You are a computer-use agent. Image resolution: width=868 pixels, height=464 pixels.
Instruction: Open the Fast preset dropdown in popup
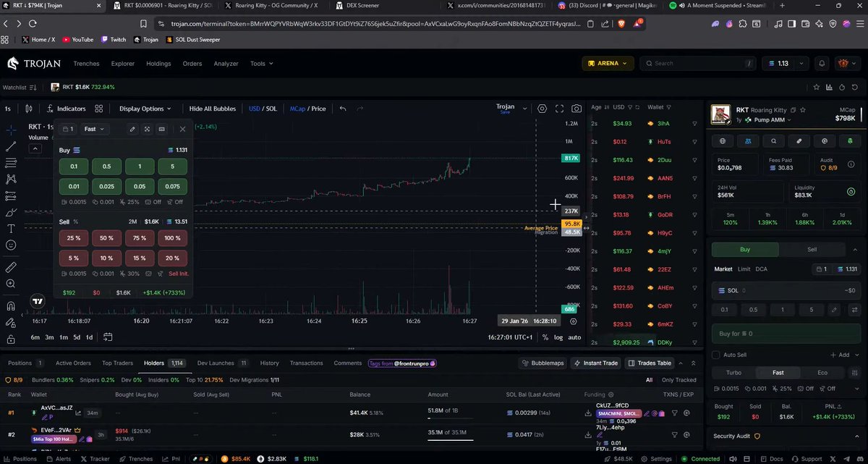pos(94,129)
